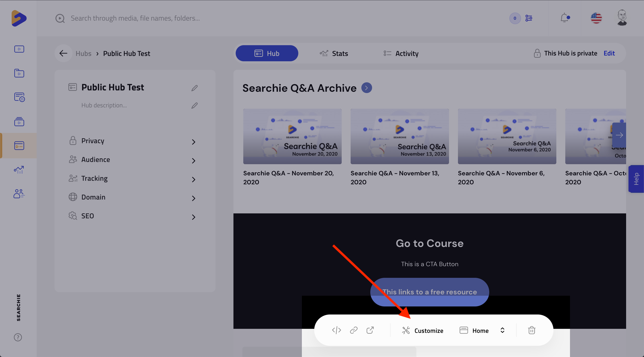The width and height of the screenshot is (644, 357).
Task: Click the search filter sliders icon
Action: point(528,18)
